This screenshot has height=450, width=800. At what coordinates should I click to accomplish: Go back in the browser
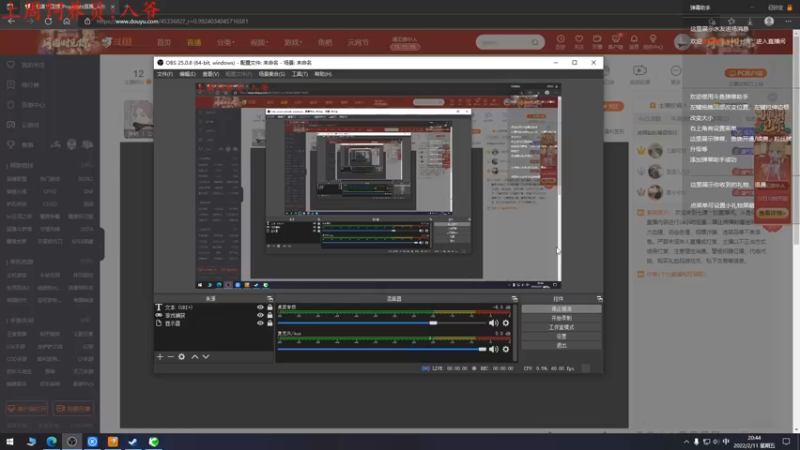point(11,21)
